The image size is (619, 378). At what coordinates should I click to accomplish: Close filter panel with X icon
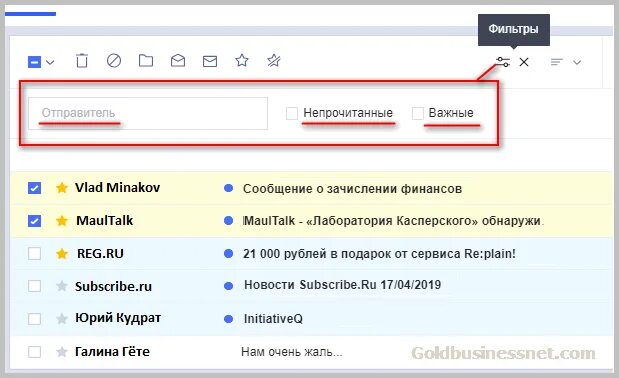pyautogui.click(x=524, y=62)
